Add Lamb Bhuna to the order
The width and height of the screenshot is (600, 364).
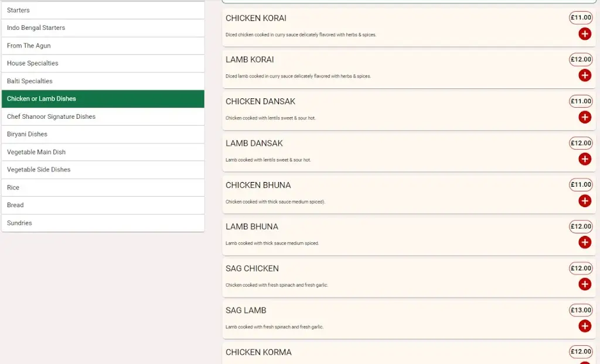(x=584, y=242)
